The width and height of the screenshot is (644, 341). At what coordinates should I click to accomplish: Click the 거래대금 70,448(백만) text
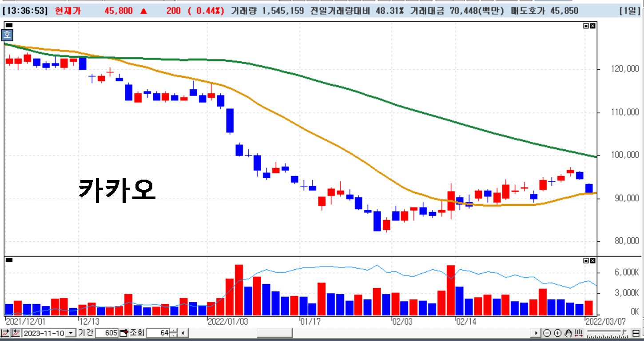(x=457, y=11)
